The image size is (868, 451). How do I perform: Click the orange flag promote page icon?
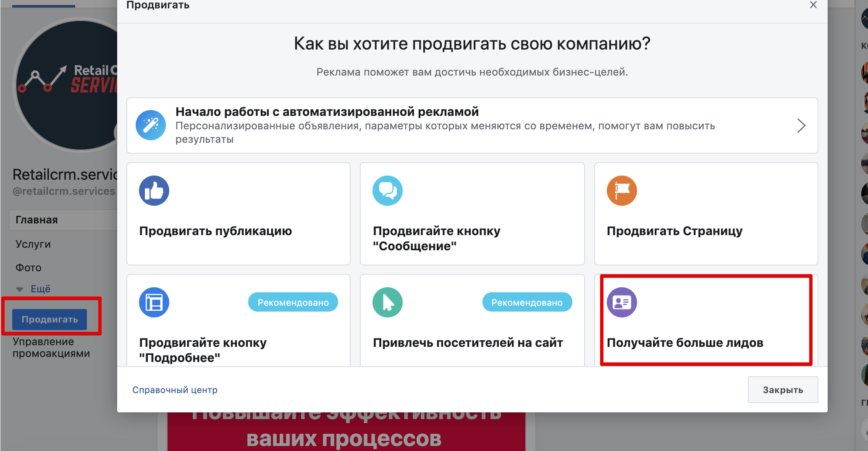pyautogui.click(x=622, y=191)
